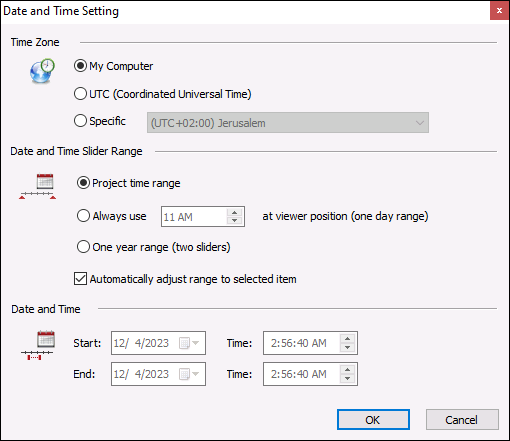Image resolution: width=510 pixels, height=441 pixels.
Task: Click the globe clock Time Zone icon
Action: coord(42,71)
